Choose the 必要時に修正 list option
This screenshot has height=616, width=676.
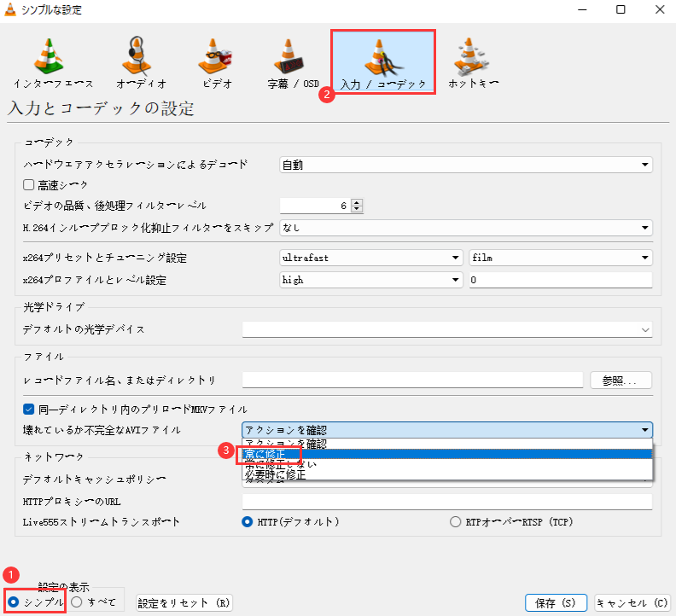point(447,474)
